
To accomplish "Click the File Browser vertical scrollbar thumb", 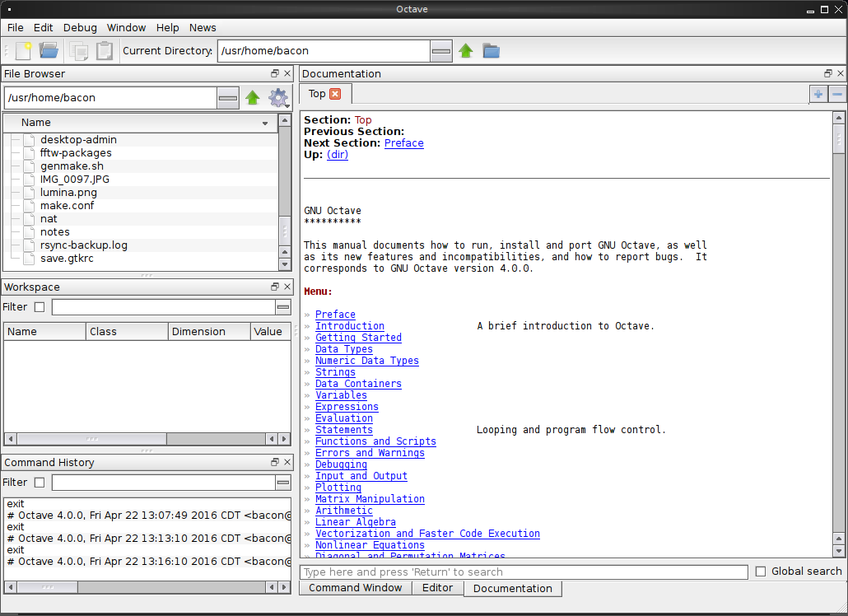I will (x=285, y=231).
